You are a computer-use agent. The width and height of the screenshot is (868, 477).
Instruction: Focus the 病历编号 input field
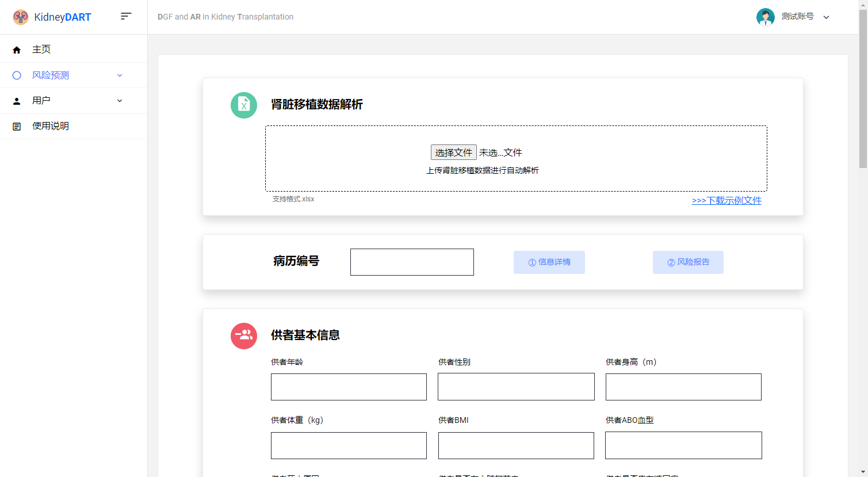[x=412, y=262]
